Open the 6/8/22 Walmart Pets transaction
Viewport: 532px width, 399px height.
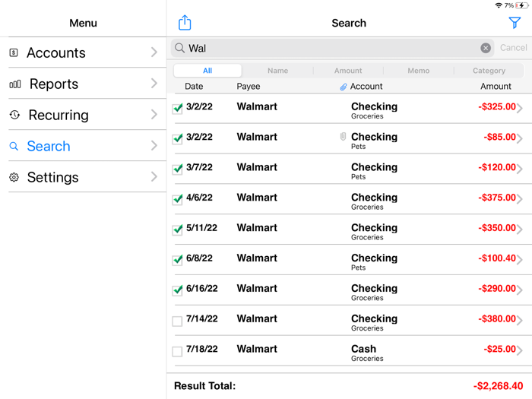click(350, 260)
